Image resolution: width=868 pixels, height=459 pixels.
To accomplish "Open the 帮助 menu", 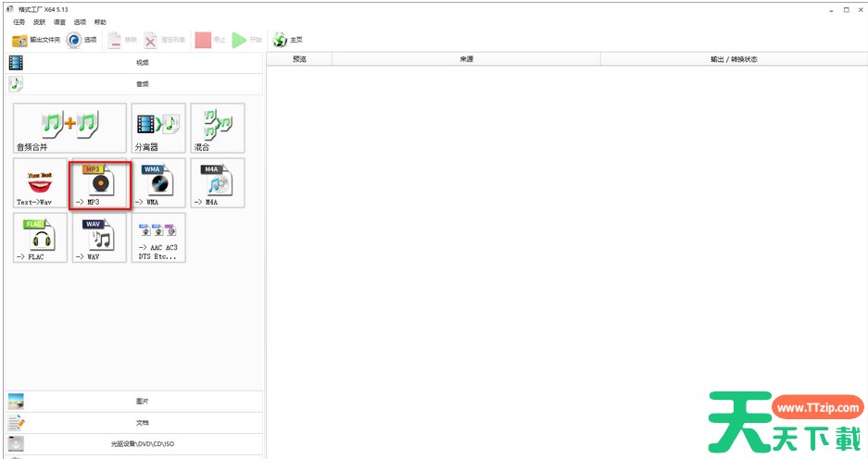I will point(100,22).
